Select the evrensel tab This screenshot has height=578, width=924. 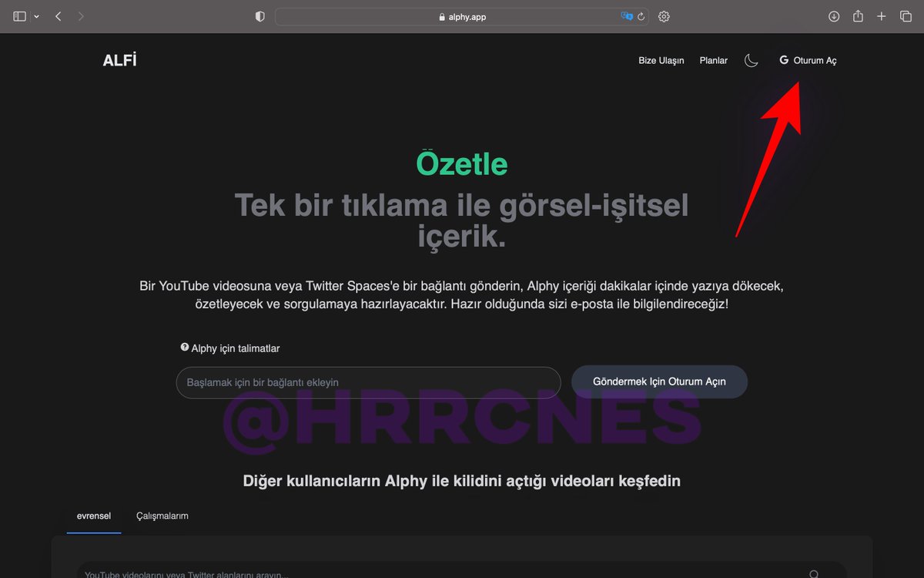[94, 516]
